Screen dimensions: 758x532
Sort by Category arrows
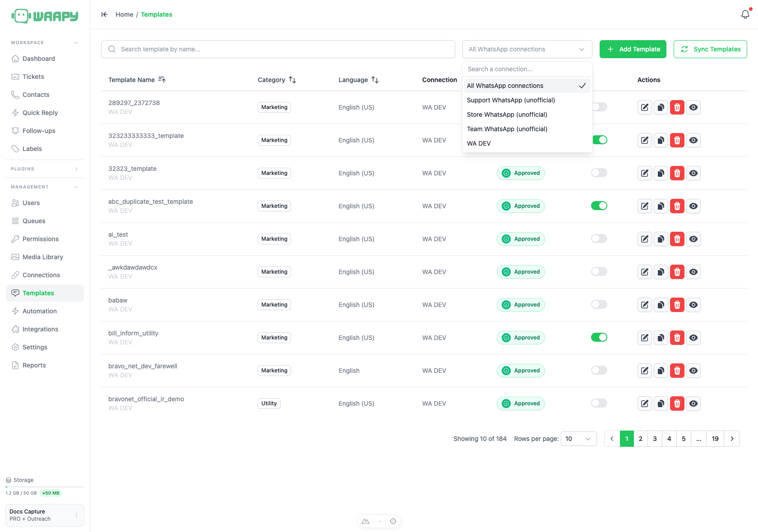click(x=292, y=80)
